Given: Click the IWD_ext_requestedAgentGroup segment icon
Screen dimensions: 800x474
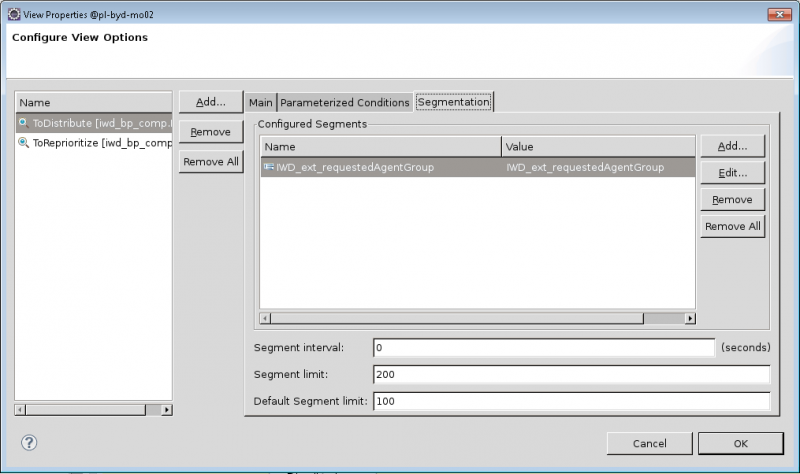Looking at the screenshot, I should click(x=268, y=168).
